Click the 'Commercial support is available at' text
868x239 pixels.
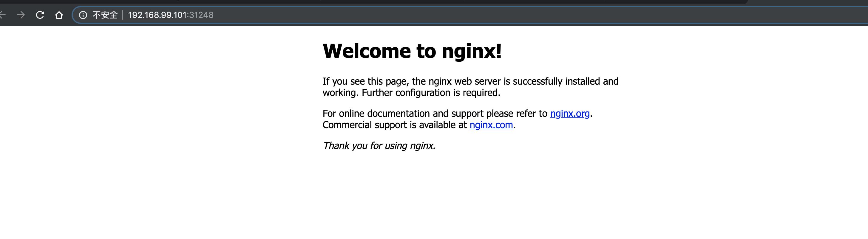395,125
